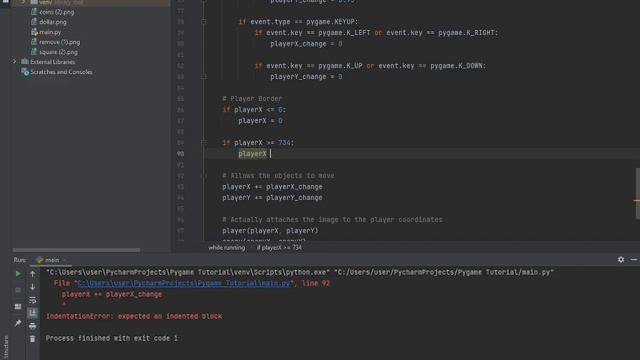Viewport: 640px width, 360px height.
Task: Open coins (2).png in project tree
Action: pyautogui.click(x=56, y=12)
